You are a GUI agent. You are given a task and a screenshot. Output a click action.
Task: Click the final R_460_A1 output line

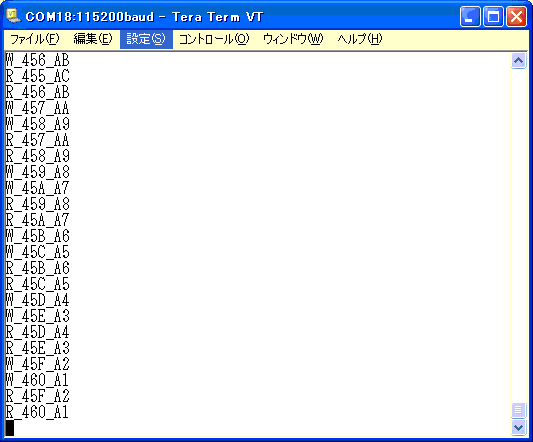point(37,412)
